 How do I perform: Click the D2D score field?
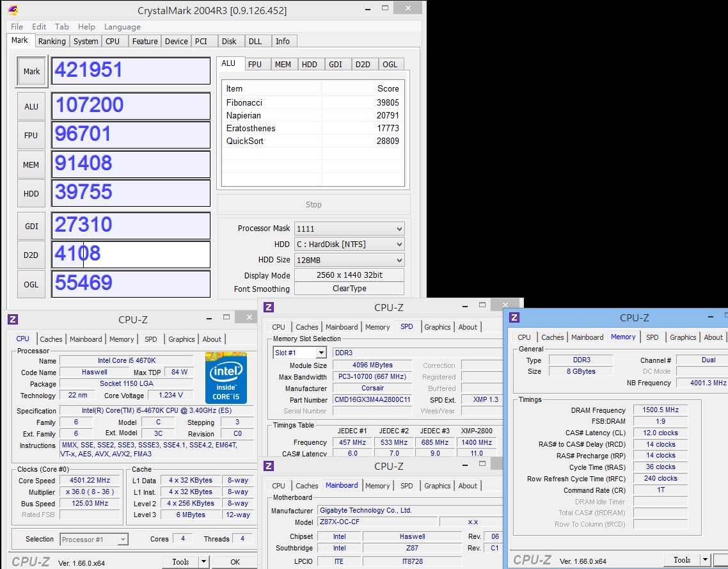pos(131,254)
